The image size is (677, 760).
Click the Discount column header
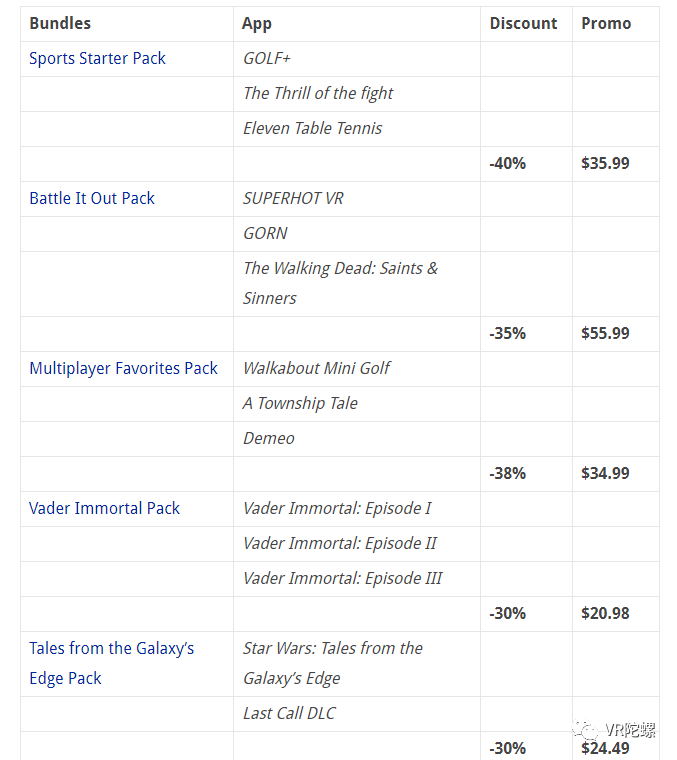coord(523,23)
